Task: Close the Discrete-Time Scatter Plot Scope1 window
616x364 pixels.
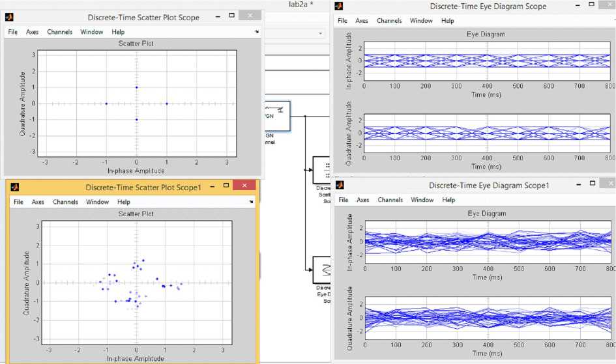Action: click(x=244, y=186)
